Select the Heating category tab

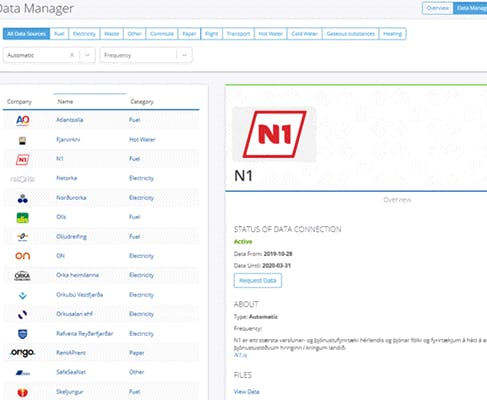pos(392,34)
